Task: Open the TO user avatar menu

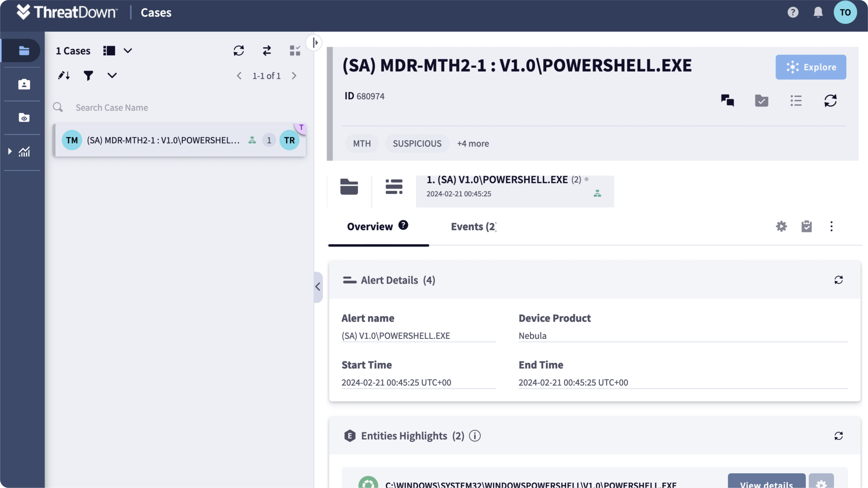Action: click(845, 13)
